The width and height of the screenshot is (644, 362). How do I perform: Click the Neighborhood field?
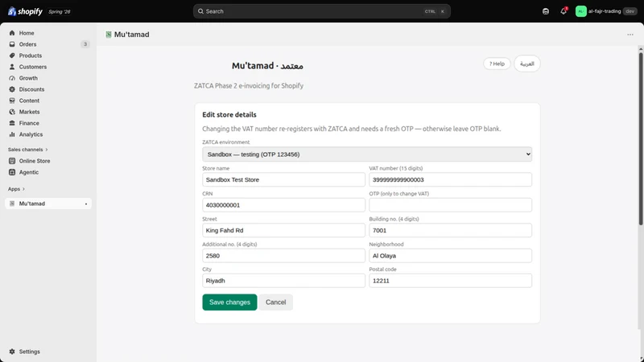pos(450,256)
